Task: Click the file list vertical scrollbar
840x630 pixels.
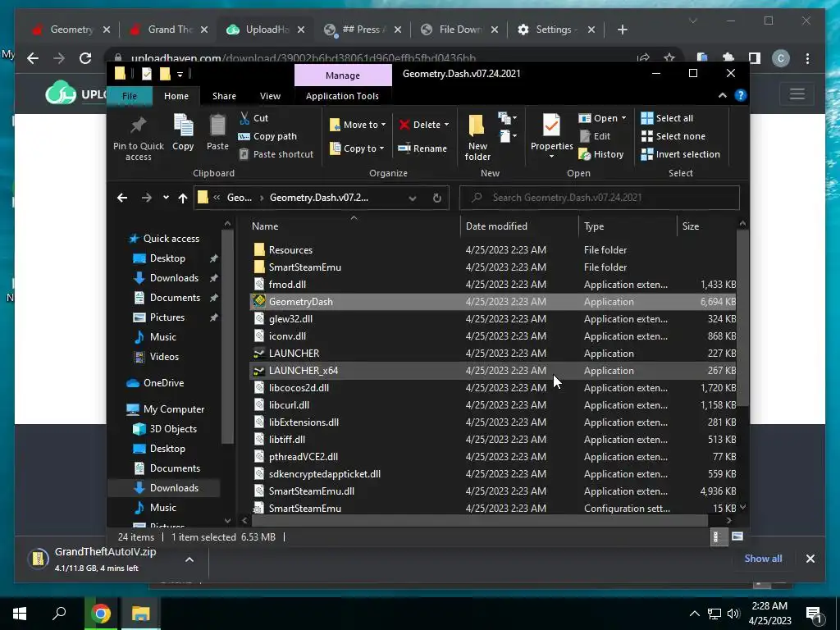Action: (742, 317)
